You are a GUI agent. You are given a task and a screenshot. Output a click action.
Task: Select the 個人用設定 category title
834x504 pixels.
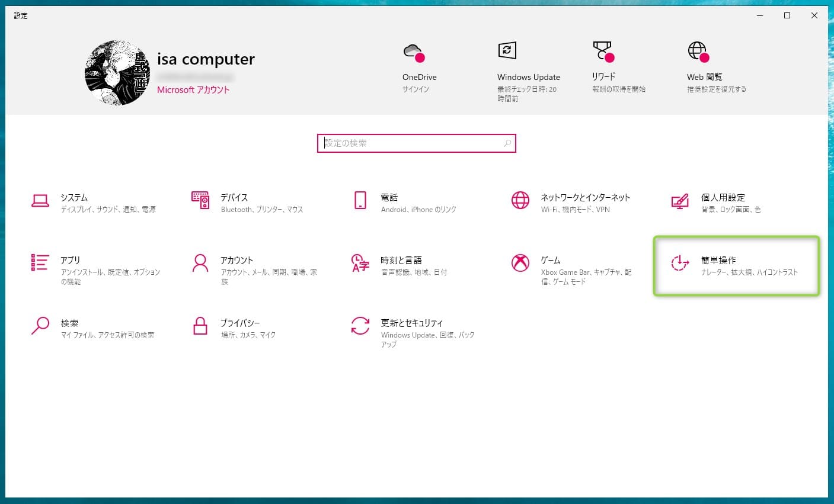723,197
